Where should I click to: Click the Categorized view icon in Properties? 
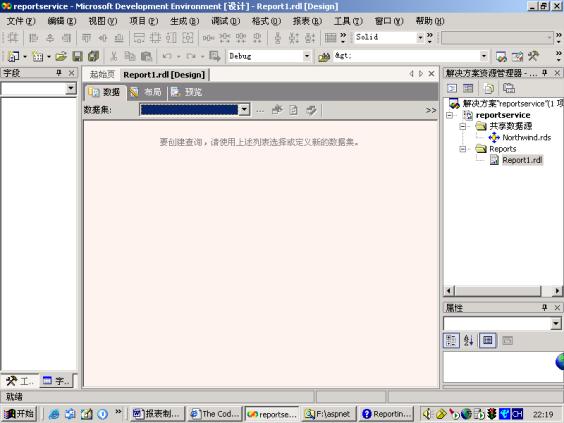451,340
